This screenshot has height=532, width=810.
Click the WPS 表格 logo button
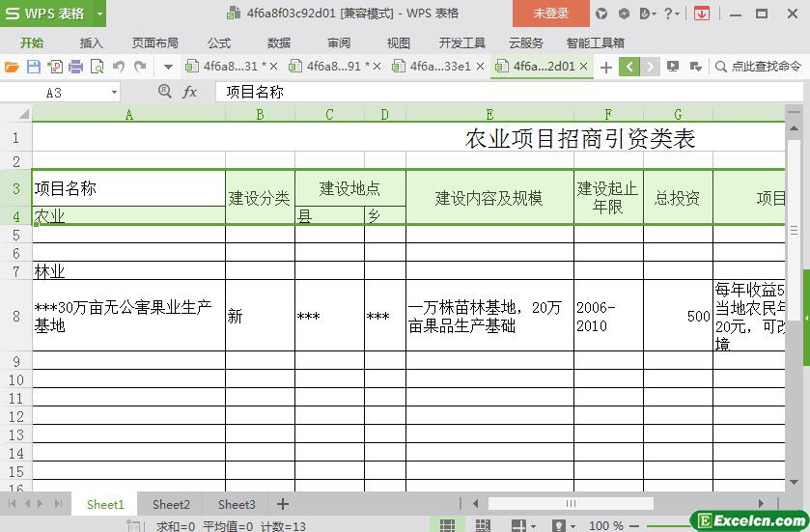click(46, 14)
